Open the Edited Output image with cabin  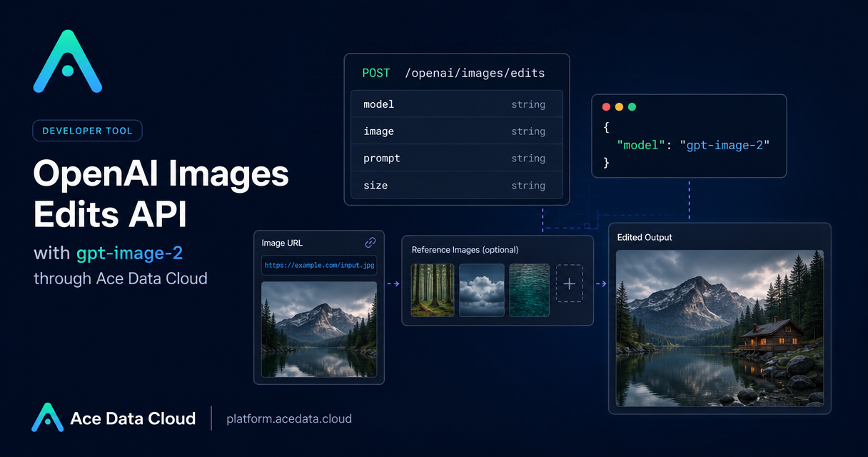tap(720, 328)
